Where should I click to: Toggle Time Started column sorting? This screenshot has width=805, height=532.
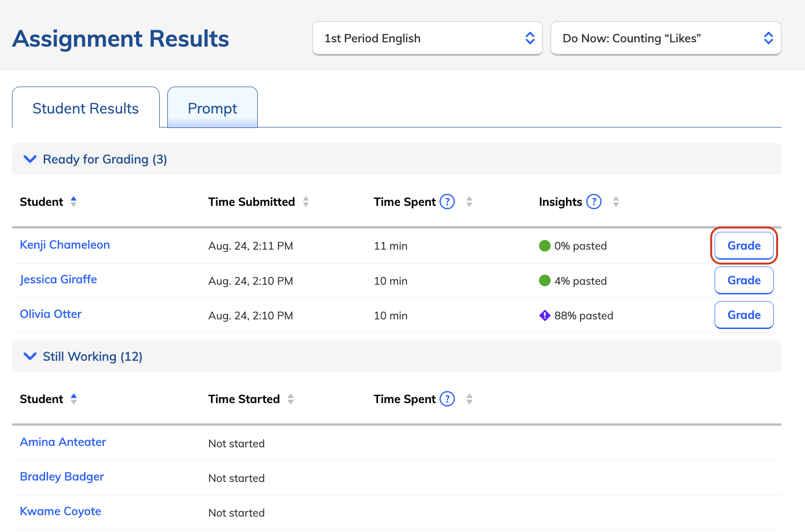pyautogui.click(x=291, y=399)
